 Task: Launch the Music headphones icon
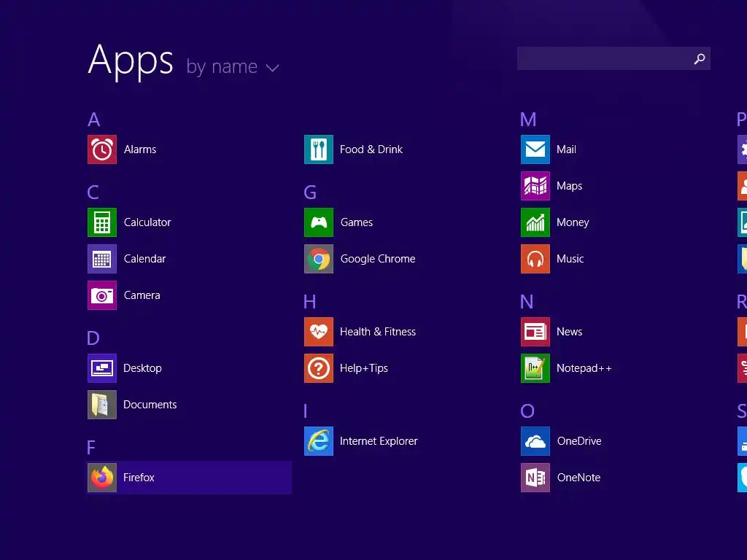point(535,259)
